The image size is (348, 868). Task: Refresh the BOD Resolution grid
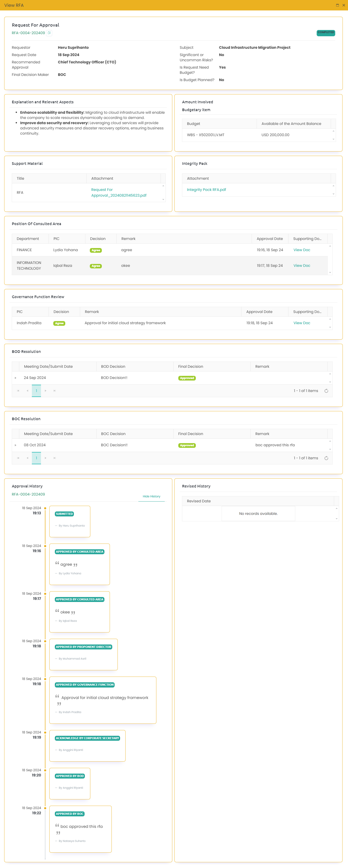tap(326, 391)
